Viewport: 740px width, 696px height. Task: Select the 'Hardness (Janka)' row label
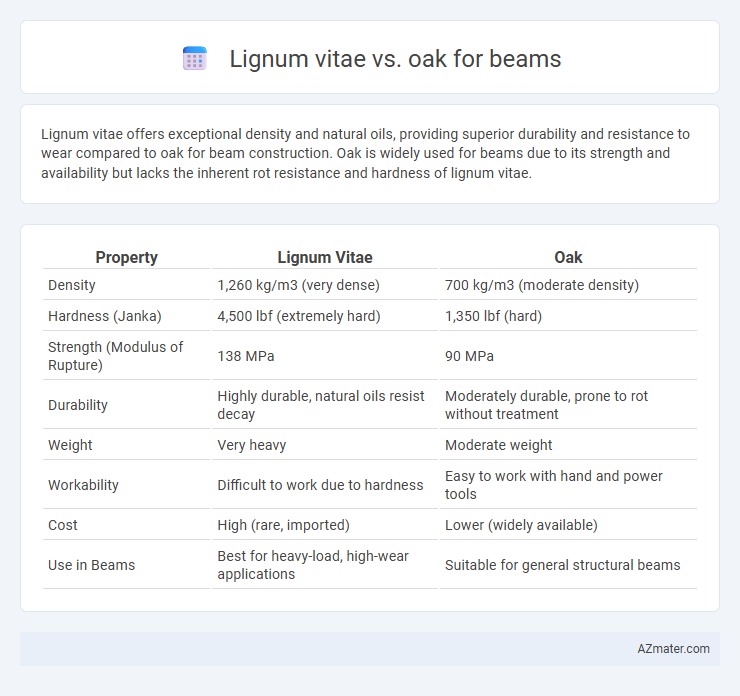point(105,316)
